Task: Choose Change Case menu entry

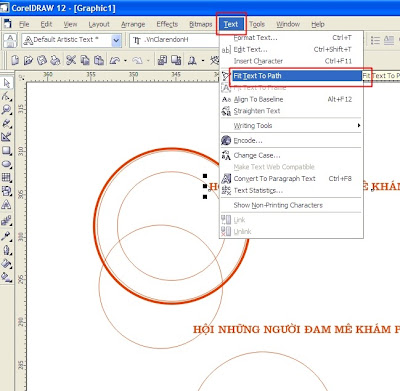Action: 291,155
